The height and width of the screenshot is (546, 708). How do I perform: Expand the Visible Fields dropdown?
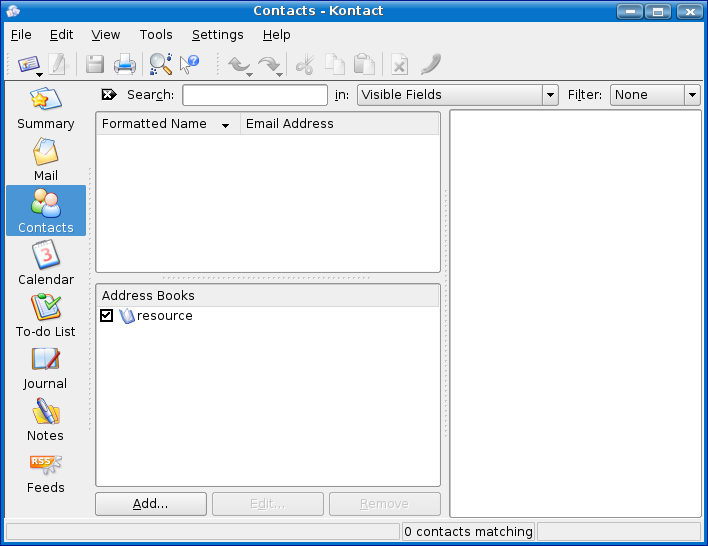549,95
